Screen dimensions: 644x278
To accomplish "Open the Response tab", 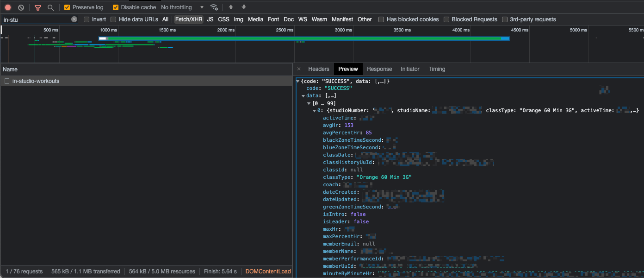I will coord(379,69).
